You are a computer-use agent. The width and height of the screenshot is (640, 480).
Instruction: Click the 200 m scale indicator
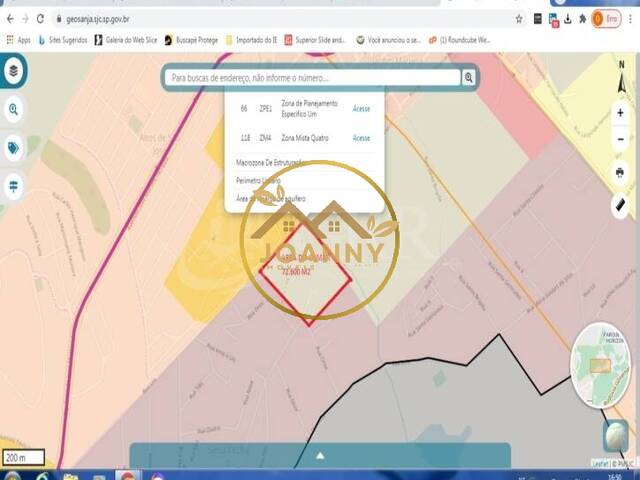(x=23, y=458)
